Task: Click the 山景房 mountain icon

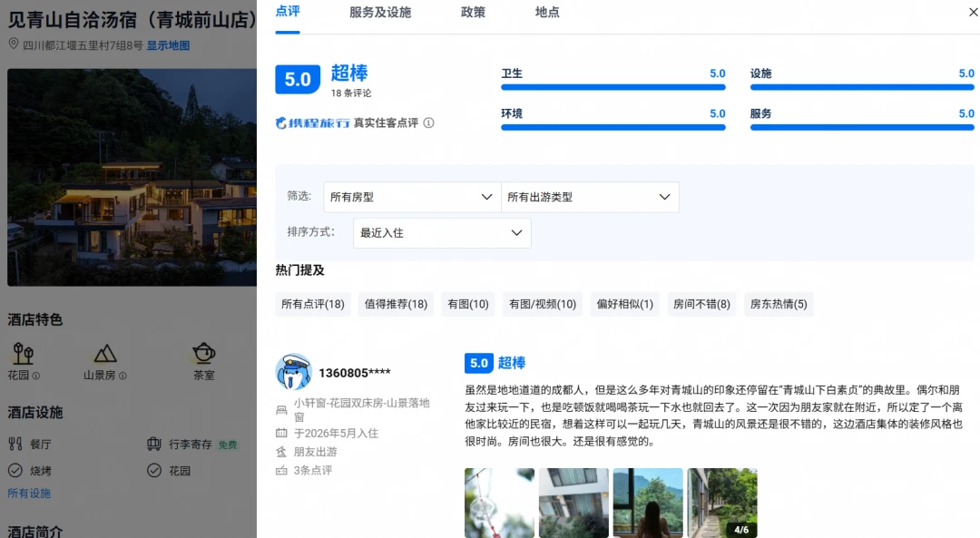Action: pyautogui.click(x=105, y=354)
